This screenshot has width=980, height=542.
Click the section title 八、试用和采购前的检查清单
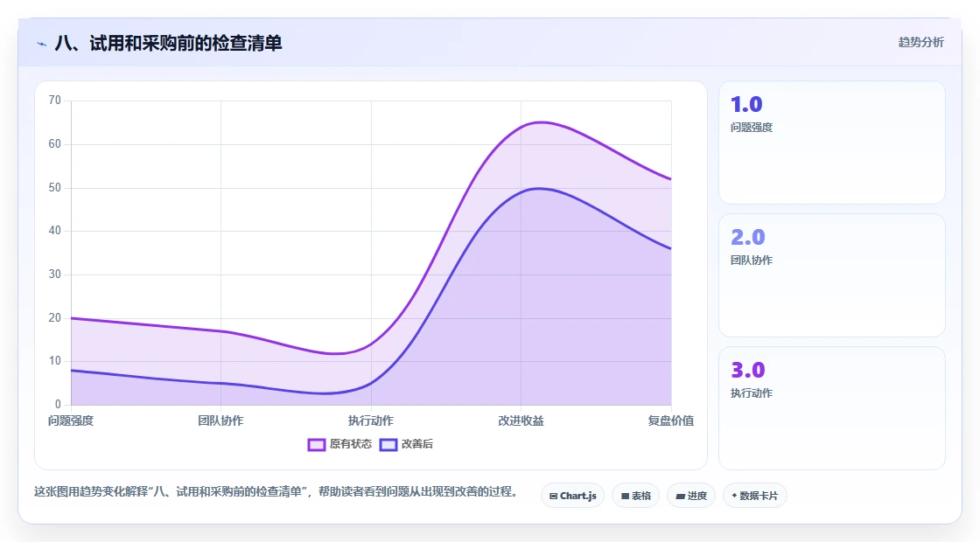168,43
